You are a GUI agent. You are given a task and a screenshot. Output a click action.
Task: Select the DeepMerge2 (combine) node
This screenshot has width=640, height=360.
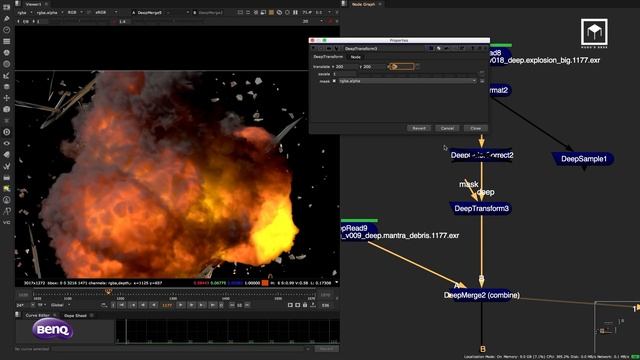pyautogui.click(x=482, y=295)
